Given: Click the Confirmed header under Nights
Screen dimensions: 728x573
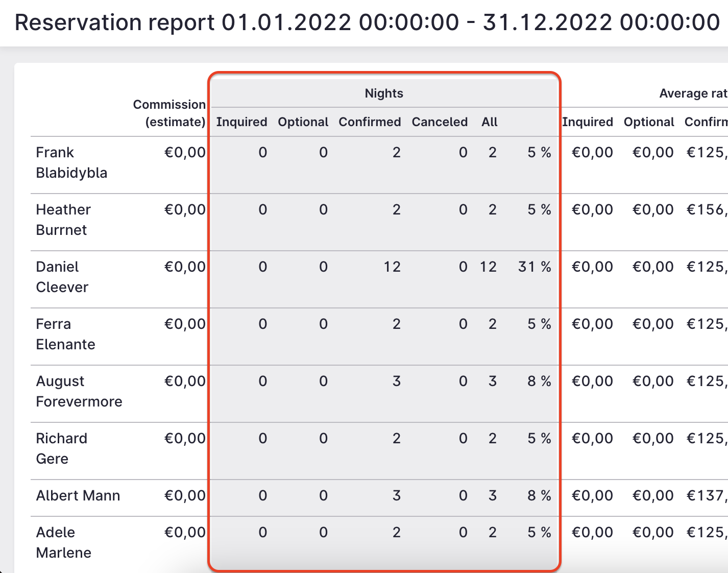Looking at the screenshot, I should [370, 122].
